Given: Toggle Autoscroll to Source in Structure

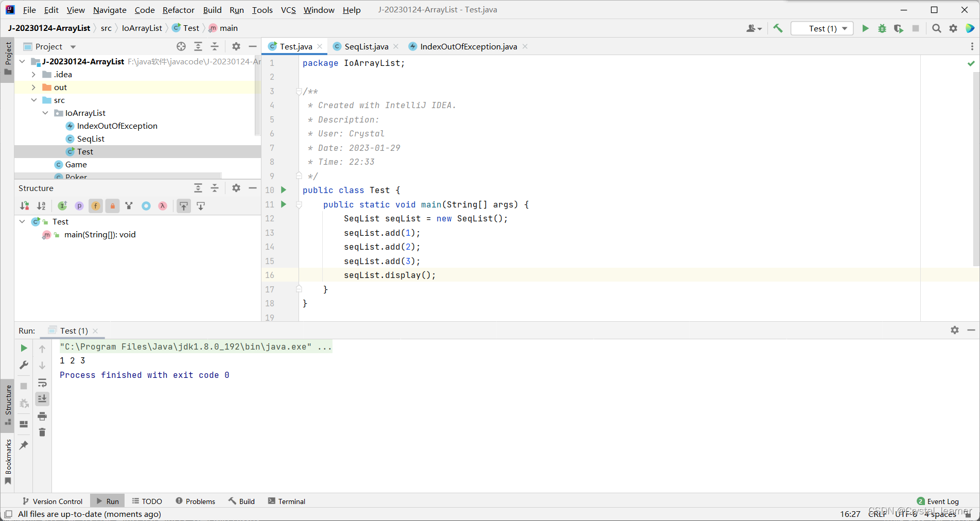Looking at the screenshot, I should pos(184,206).
